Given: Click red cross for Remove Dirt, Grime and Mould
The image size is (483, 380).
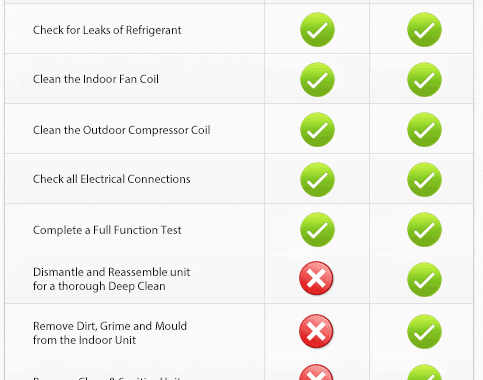Looking at the screenshot, I should pyautogui.click(x=316, y=331).
